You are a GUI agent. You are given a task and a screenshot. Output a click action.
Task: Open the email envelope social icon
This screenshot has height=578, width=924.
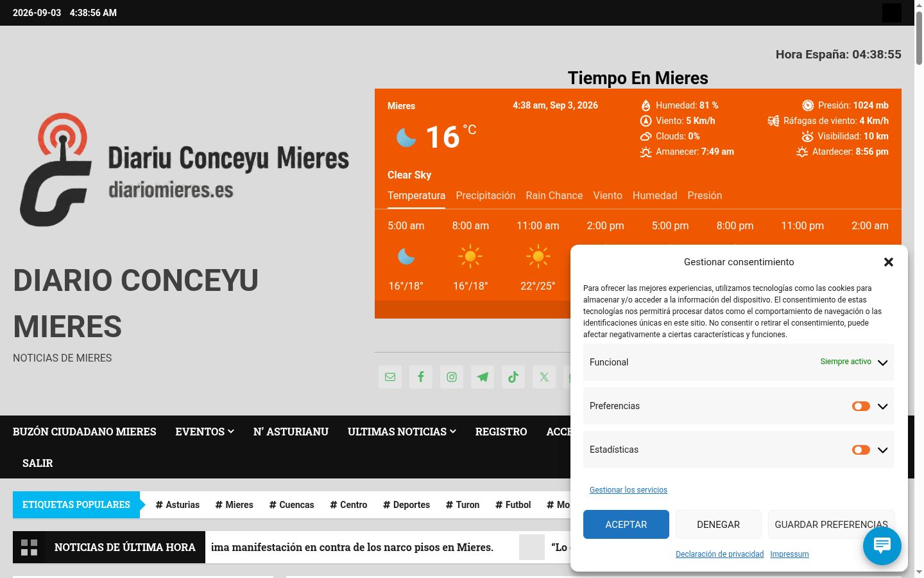[x=390, y=377]
